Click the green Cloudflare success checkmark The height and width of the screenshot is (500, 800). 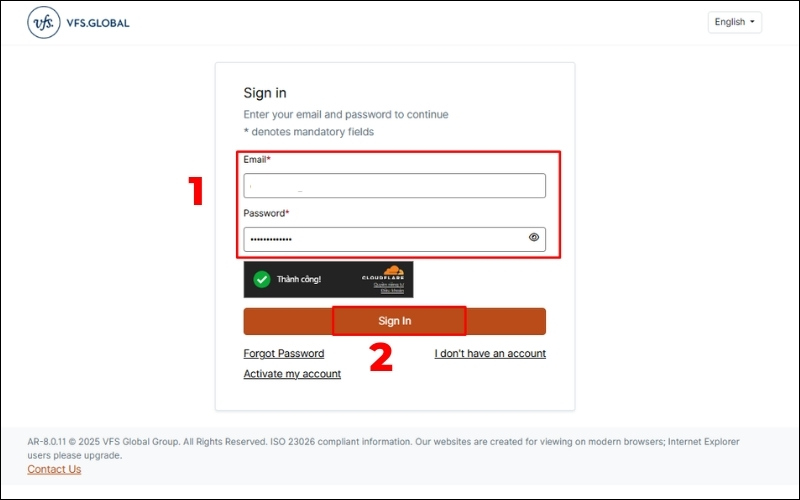[x=262, y=279]
